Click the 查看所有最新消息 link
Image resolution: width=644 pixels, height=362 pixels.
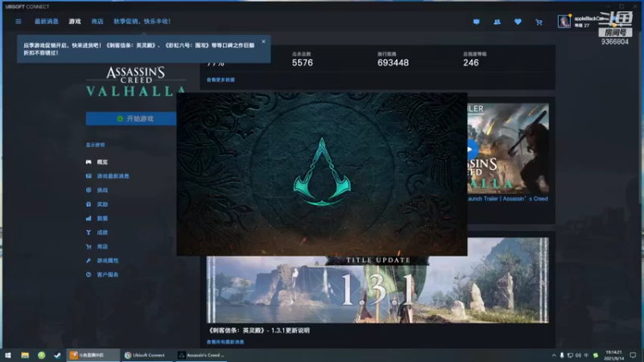[x=225, y=342]
